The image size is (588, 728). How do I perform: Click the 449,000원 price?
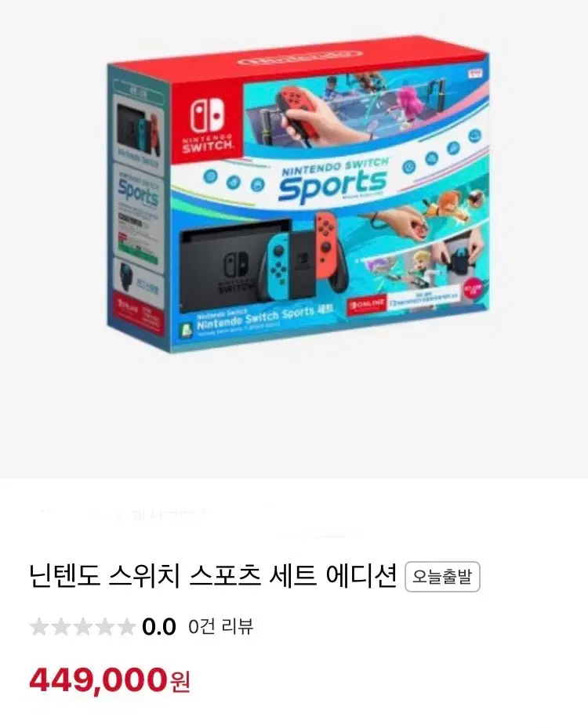point(110,681)
